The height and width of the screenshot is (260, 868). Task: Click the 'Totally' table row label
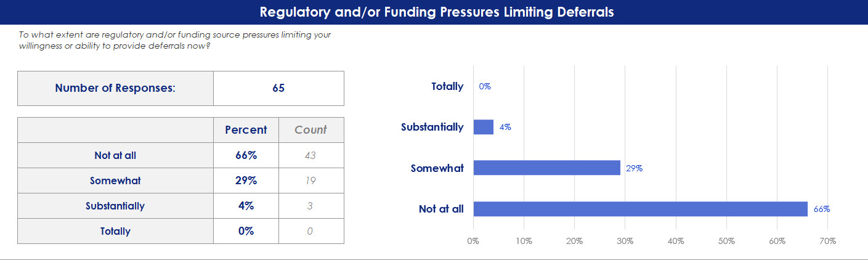point(115,231)
